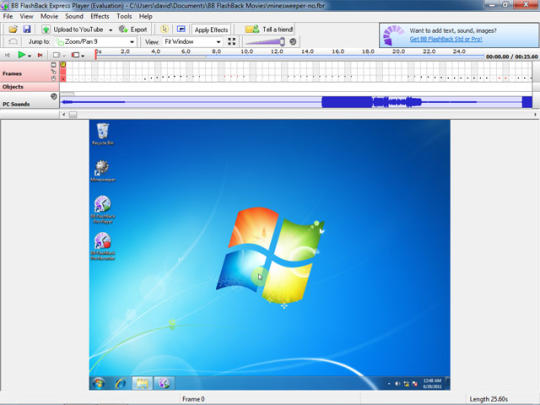This screenshot has width=540, height=405.
Task: Click the BB FlashBack Player desktop shortcut
Action: coord(103,209)
